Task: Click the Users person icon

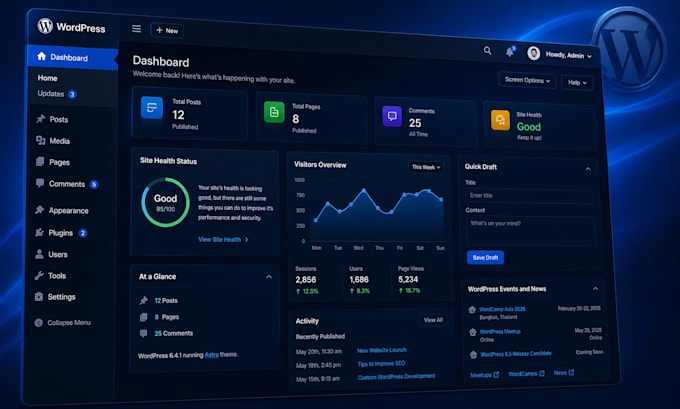Action: pos(39,254)
